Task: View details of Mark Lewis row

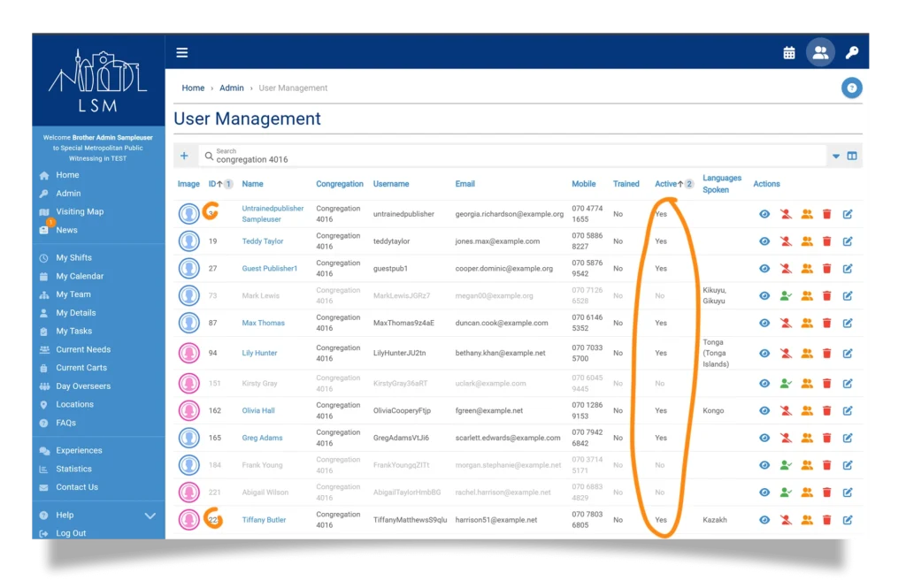Action: point(764,295)
